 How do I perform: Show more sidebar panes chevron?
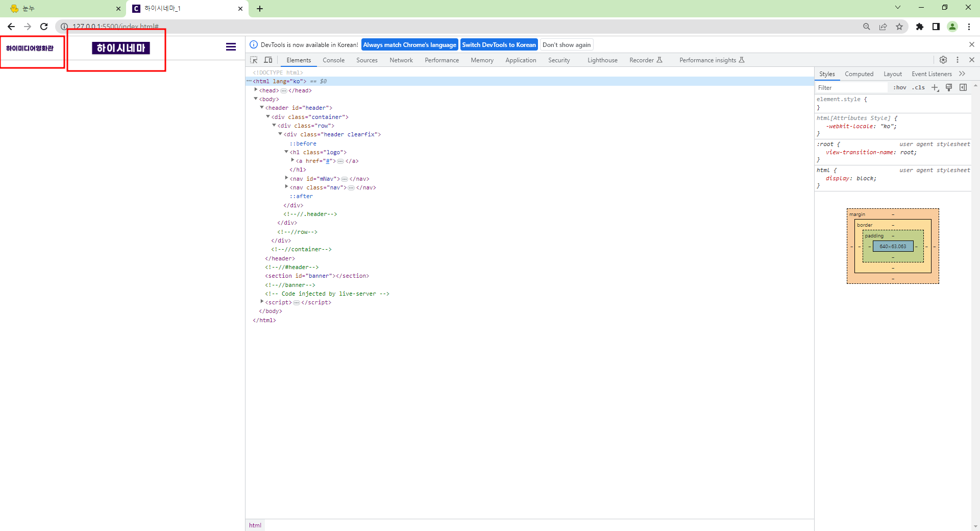click(962, 74)
